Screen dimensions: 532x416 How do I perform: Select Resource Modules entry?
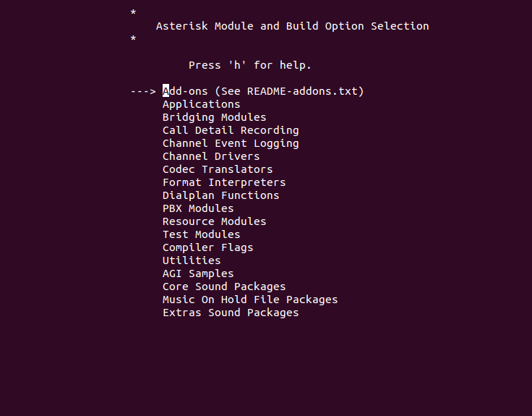click(214, 221)
